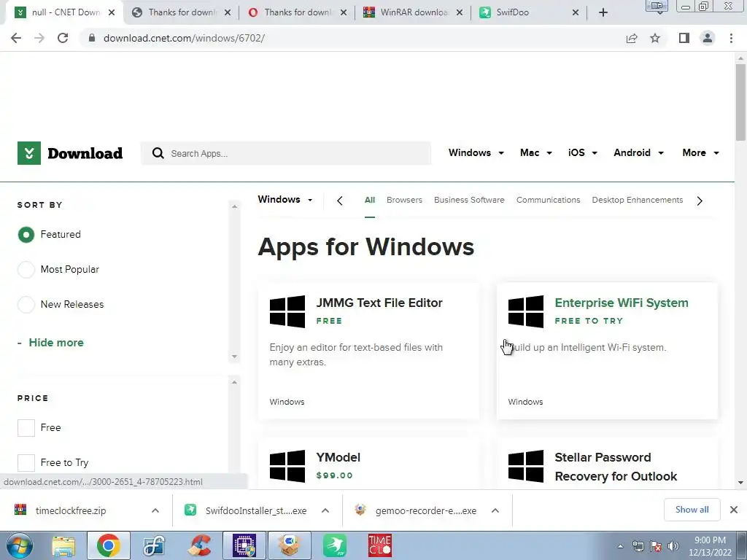This screenshot has height=560, width=747.
Task: Open Stellar Password Recovery for Outlook link
Action: click(616, 467)
